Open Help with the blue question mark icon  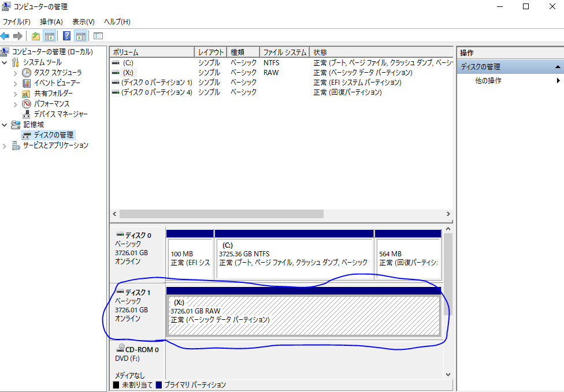tap(66, 36)
